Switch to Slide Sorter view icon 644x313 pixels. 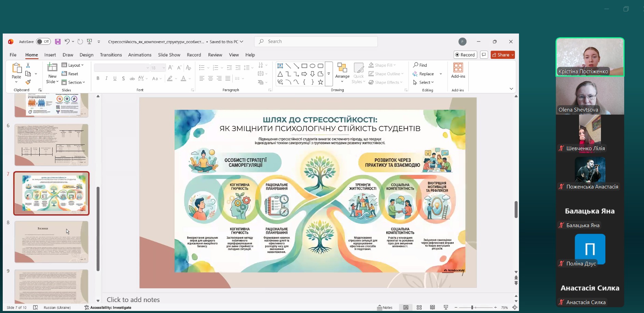pyautogui.click(x=419, y=308)
